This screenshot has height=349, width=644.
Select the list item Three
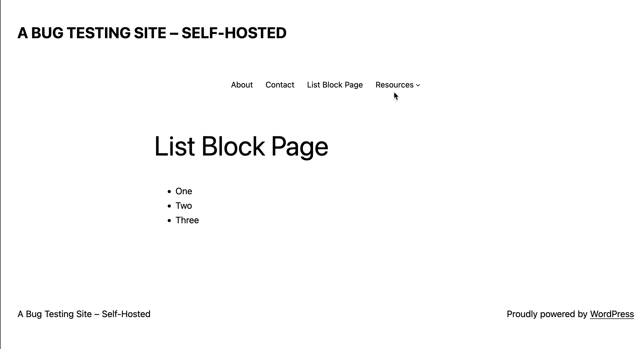(x=187, y=220)
